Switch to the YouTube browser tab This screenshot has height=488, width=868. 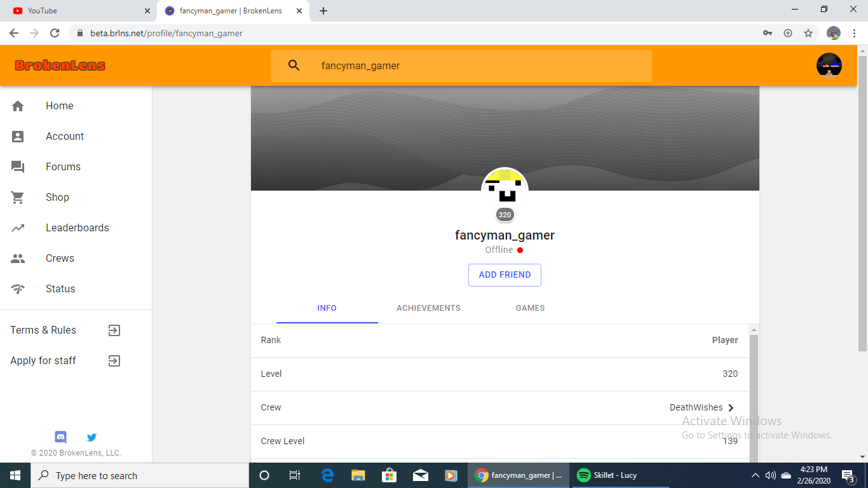78,11
